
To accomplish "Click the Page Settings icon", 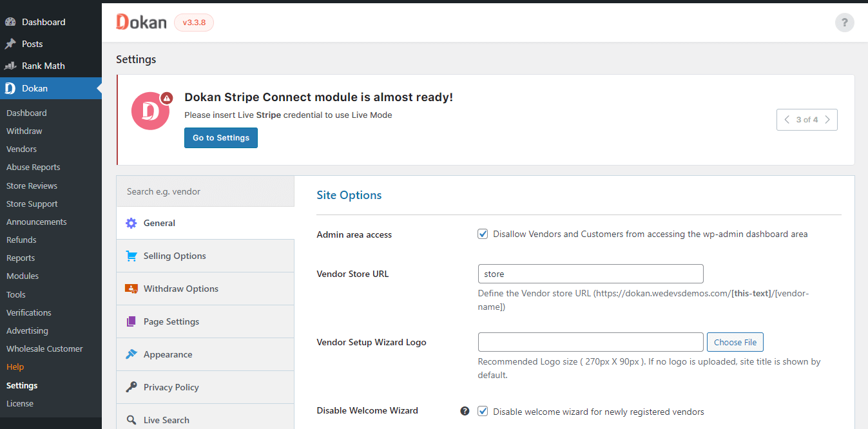I will (131, 321).
